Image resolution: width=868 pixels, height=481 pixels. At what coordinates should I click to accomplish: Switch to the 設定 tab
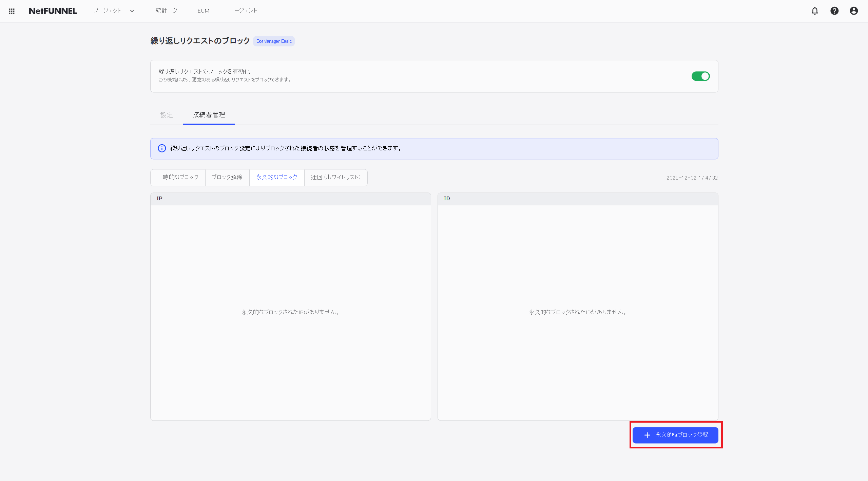(166, 115)
